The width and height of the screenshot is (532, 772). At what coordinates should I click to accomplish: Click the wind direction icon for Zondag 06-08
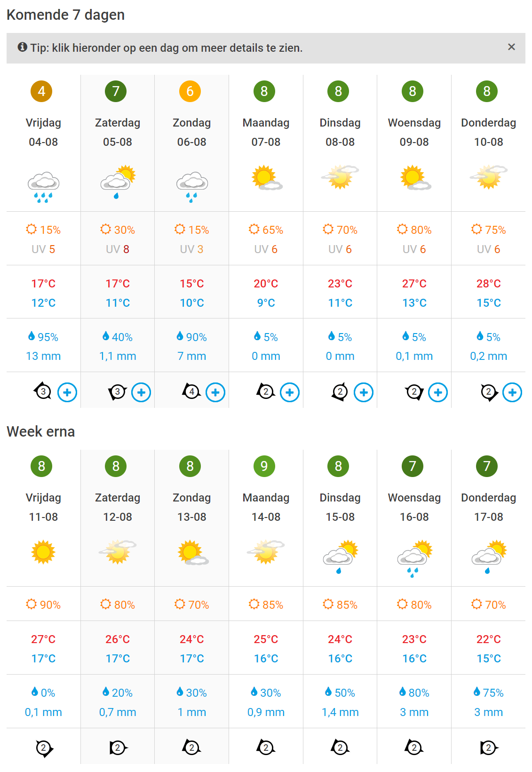[191, 391]
